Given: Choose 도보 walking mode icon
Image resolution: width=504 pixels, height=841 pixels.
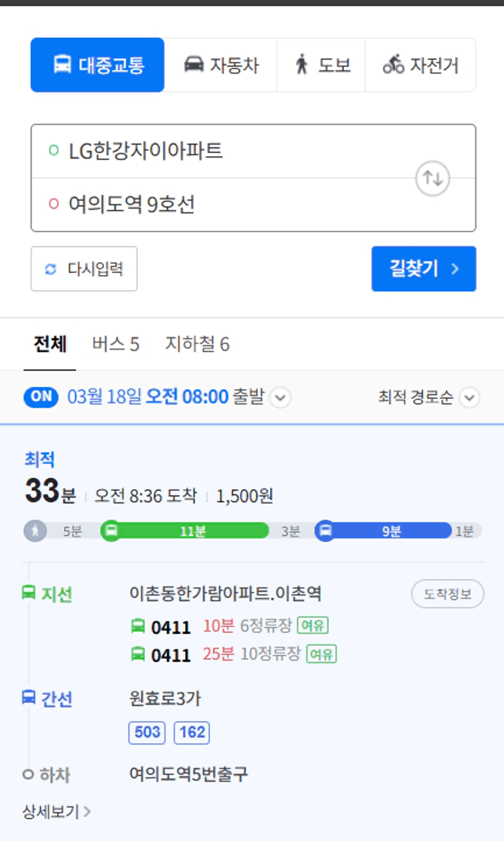Looking at the screenshot, I should (302, 65).
